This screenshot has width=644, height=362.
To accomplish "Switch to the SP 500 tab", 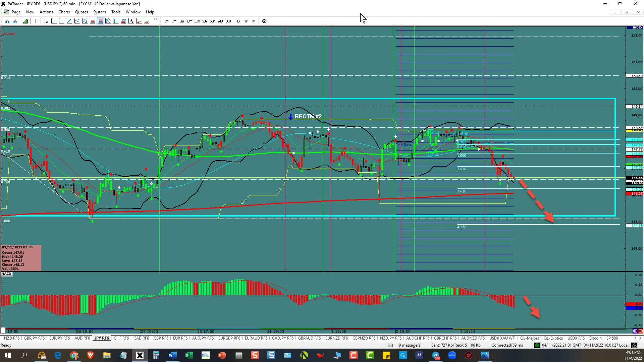I will [x=612, y=338].
